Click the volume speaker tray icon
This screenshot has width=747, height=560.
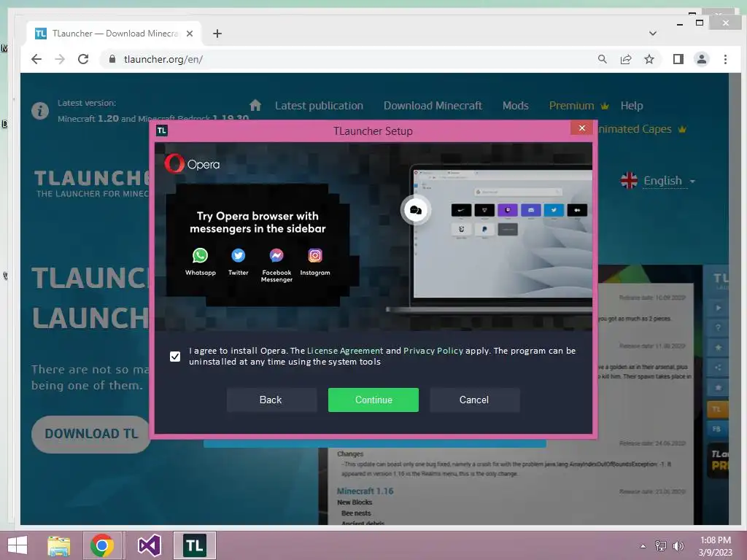tap(678, 546)
